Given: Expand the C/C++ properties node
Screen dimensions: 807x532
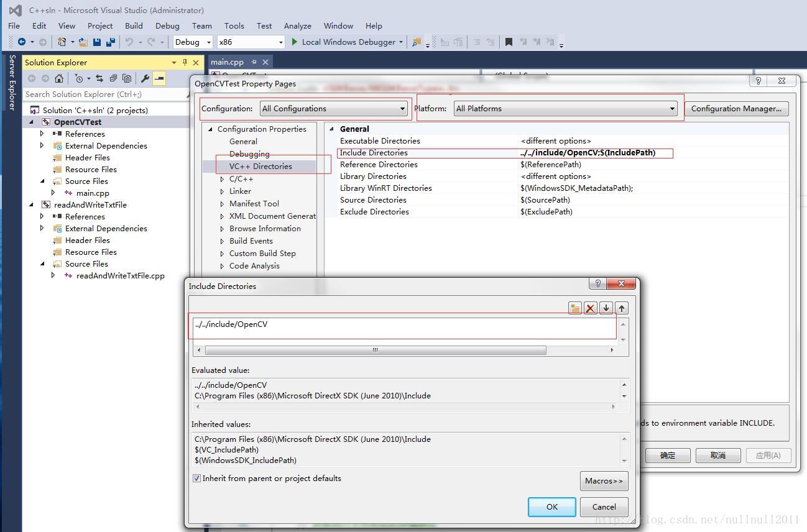Looking at the screenshot, I should point(222,179).
